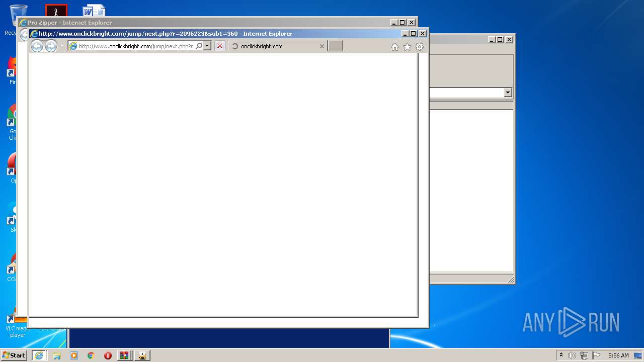
Task: Click the Show desktop button
Action: click(638, 355)
